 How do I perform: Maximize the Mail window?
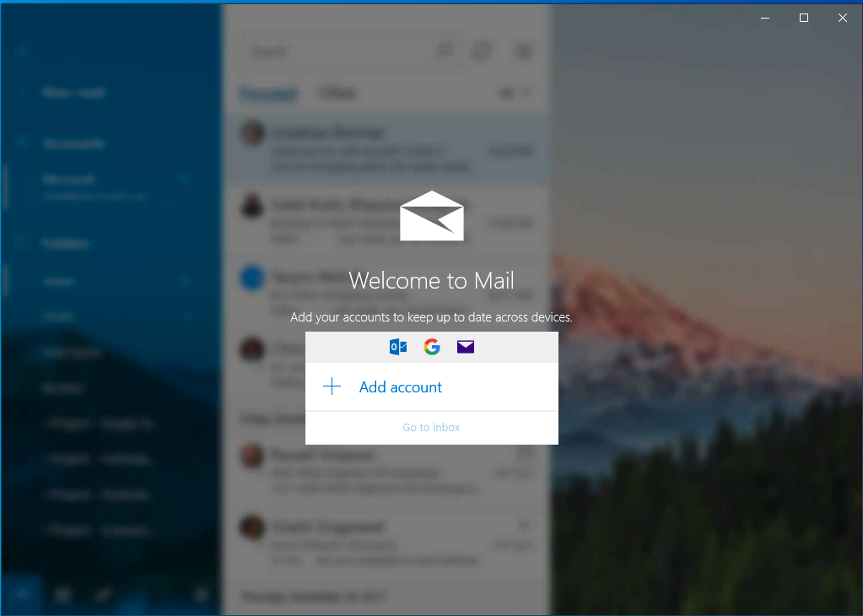click(804, 19)
